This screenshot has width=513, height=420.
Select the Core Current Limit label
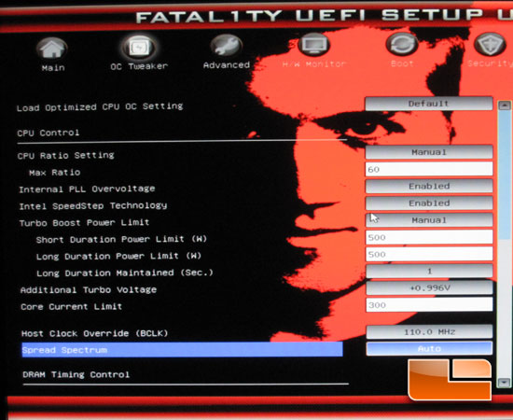(71, 307)
